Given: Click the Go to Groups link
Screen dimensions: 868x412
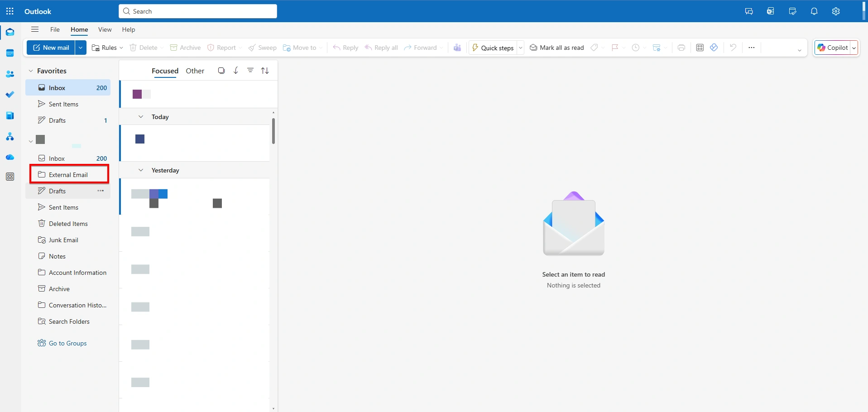Looking at the screenshot, I should (x=62, y=343).
